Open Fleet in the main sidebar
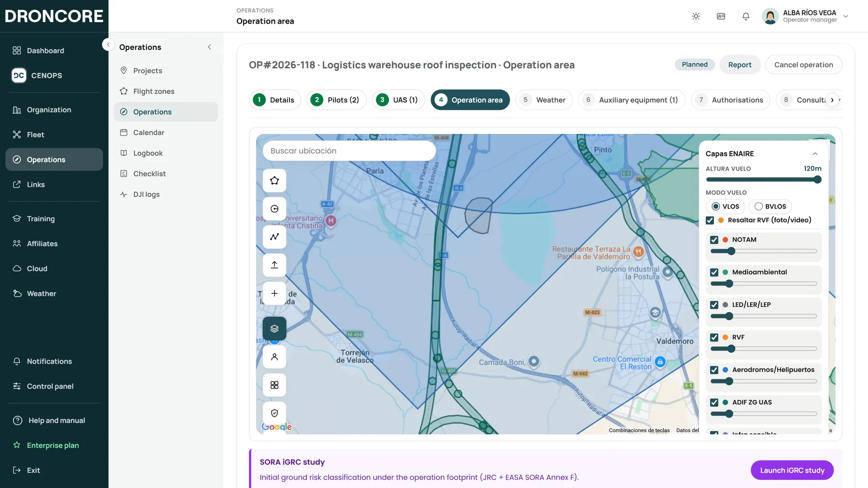This screenshot has width=868, height=488. (54, 135)
